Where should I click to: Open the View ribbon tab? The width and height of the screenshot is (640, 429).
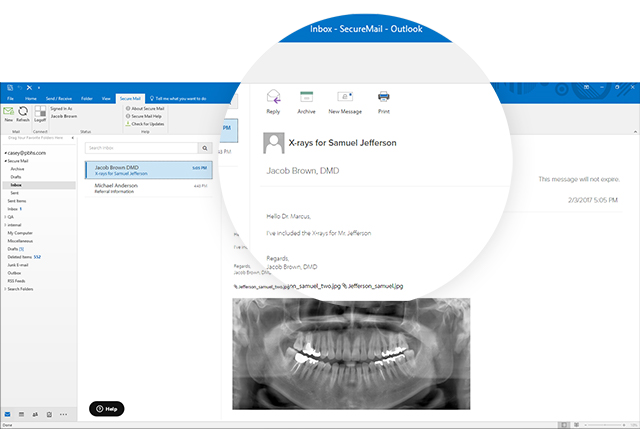click(x=106, y=98)
